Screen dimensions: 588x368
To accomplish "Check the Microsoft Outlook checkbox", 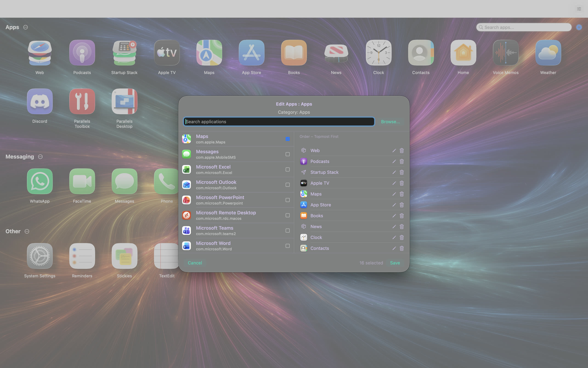I will pos(287,185).
